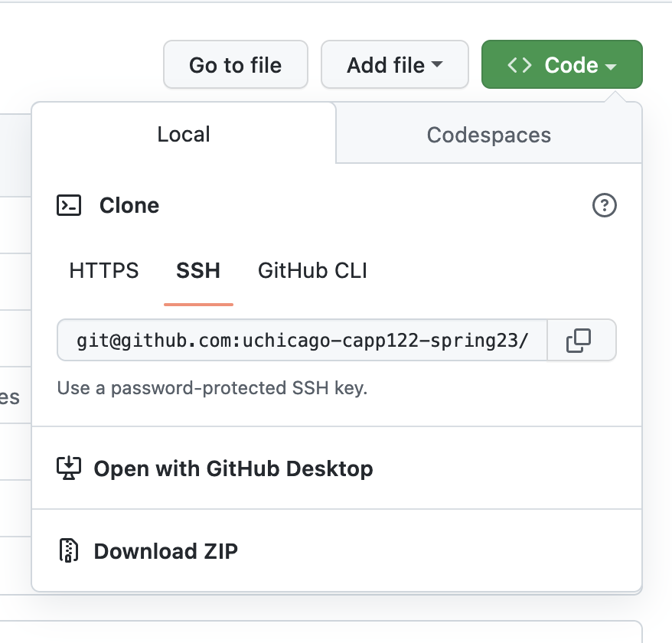Click Download ZIP
The width and height of the screenshot is (672, 643).
coord(165,550)
